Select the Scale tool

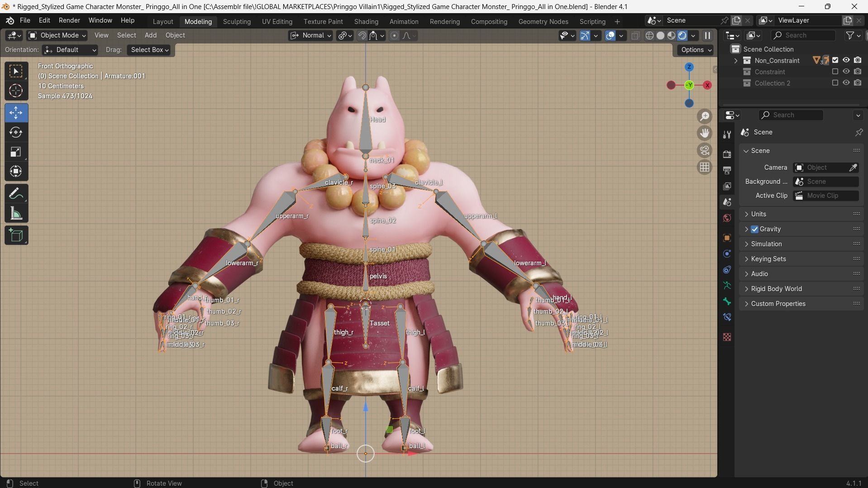click(16, 152)
